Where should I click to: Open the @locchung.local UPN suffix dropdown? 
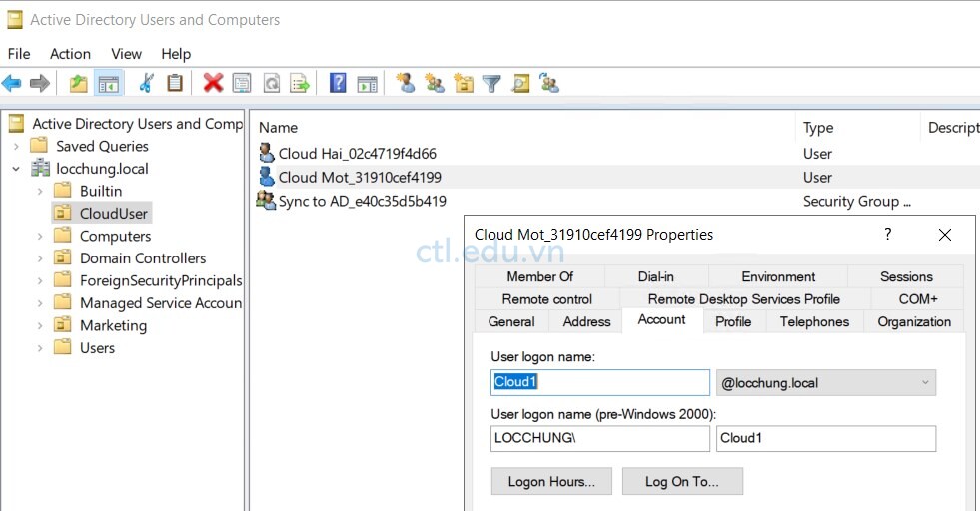825,383
